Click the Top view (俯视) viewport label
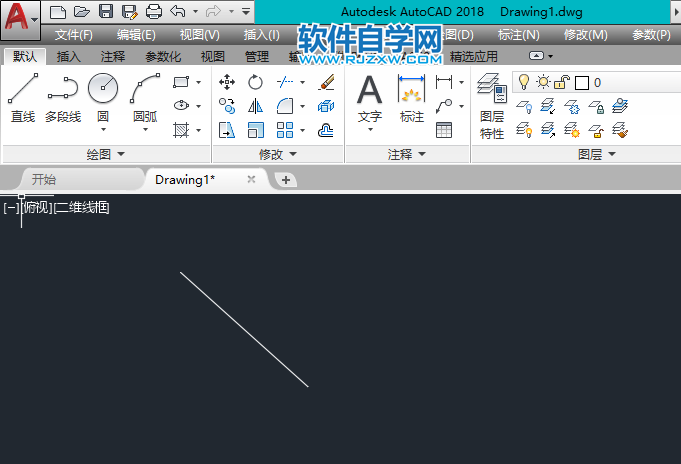Image resolution: width=681 pixels, height=464 pixels. pos(37,208)
